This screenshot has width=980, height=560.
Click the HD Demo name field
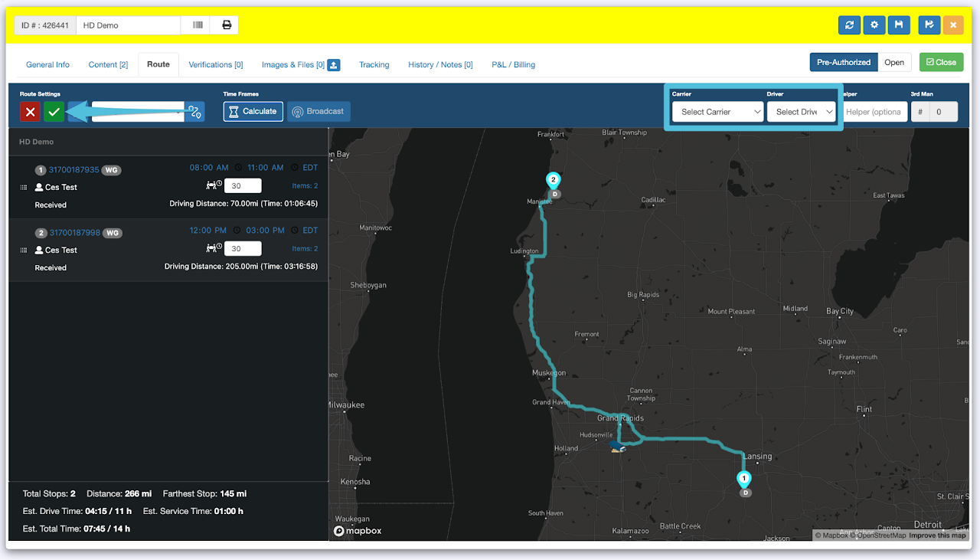[129, 25]
